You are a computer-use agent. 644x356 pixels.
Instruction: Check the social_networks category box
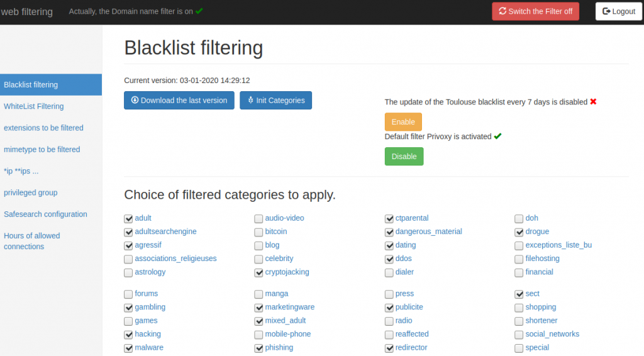click(519, 335)
